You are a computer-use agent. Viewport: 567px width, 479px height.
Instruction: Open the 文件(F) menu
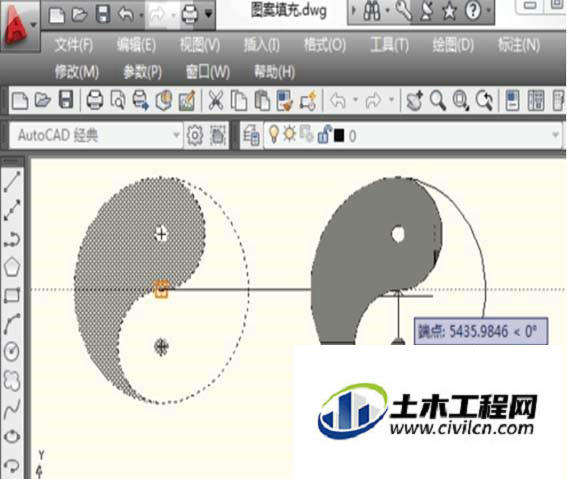click(74, 46)
